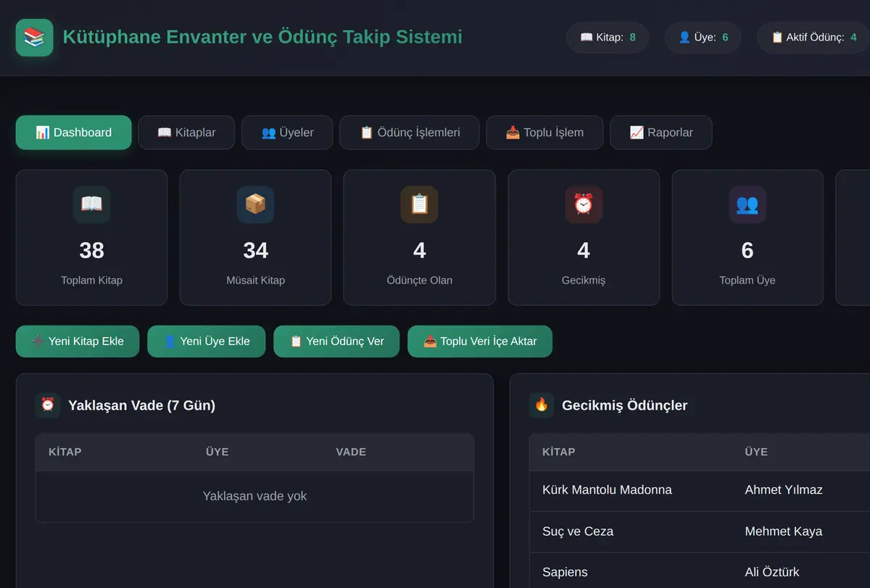Open the Ödünç İşlemleri tab

click(x=410, y=133)
